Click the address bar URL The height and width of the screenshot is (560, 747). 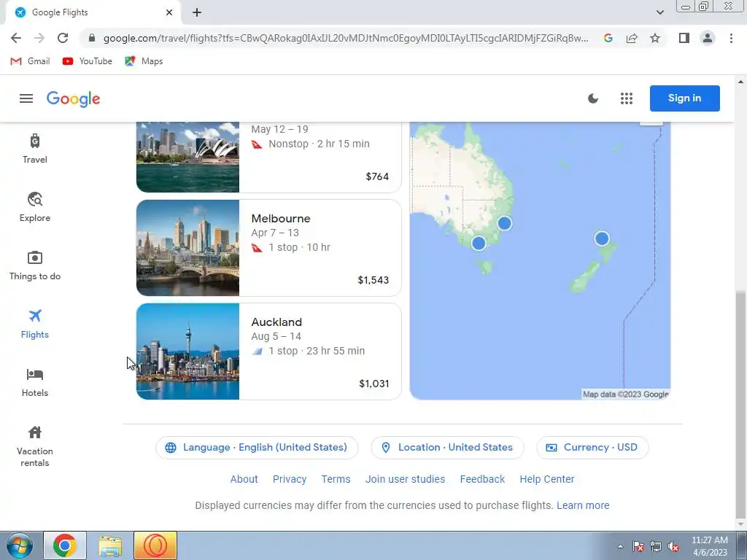tap(345, 38)
